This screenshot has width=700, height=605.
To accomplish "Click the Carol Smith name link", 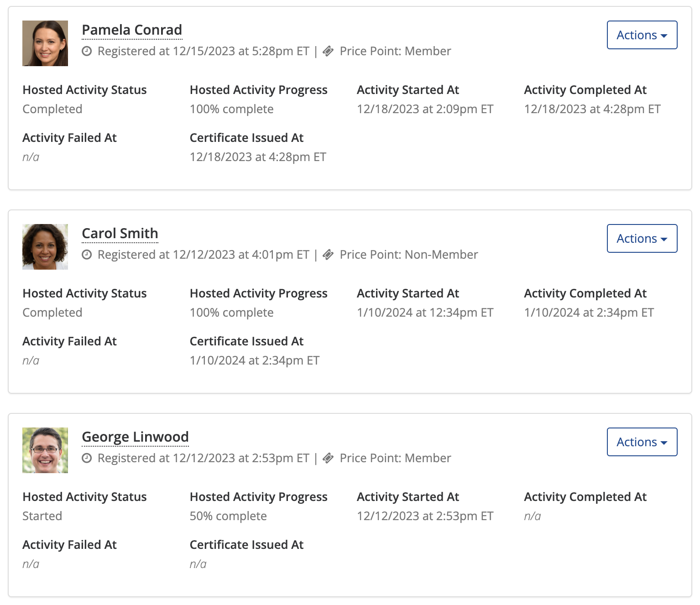I will (x=120, y=234).
